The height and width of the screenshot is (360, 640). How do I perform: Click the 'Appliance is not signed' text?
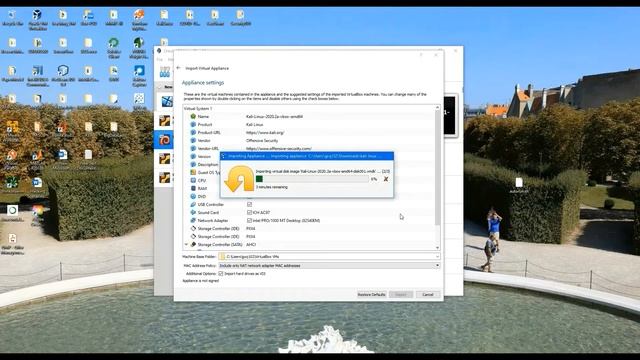(x=200, y=281)
